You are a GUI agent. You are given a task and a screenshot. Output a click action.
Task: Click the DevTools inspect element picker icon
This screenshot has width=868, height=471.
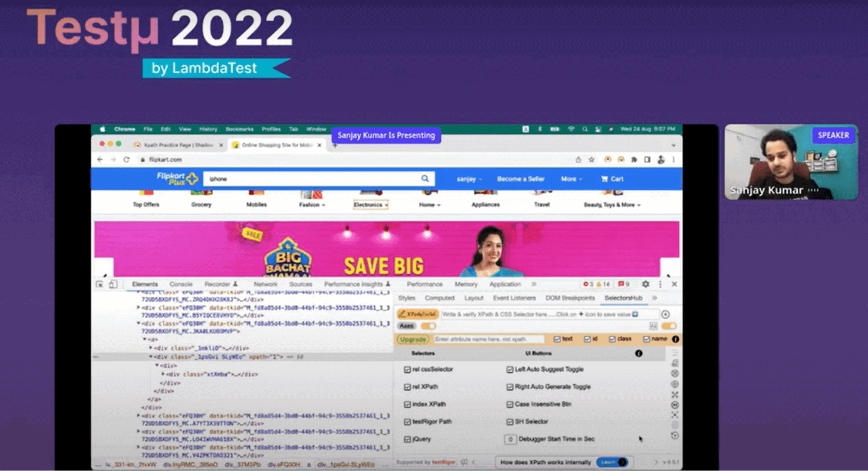click(x=99, y=284)
